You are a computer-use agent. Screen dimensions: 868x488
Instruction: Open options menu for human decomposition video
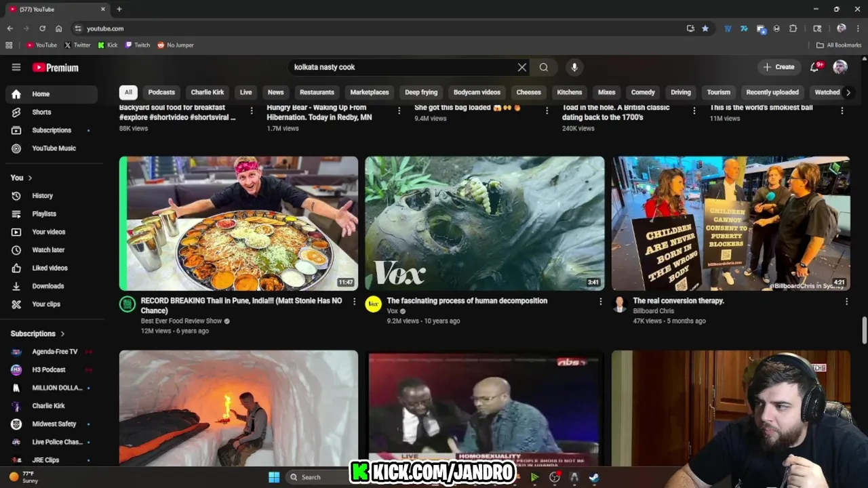tap(600, 302)
